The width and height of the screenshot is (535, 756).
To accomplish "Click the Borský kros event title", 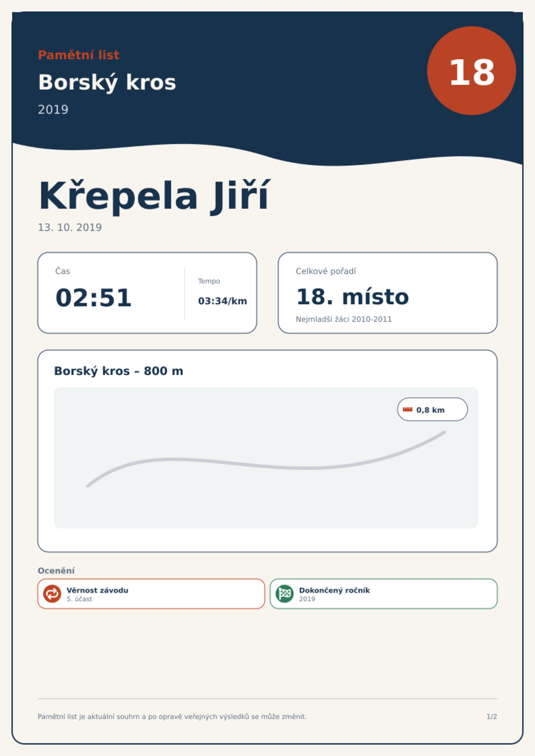I will pyautogui.click(x=107, y=82).
